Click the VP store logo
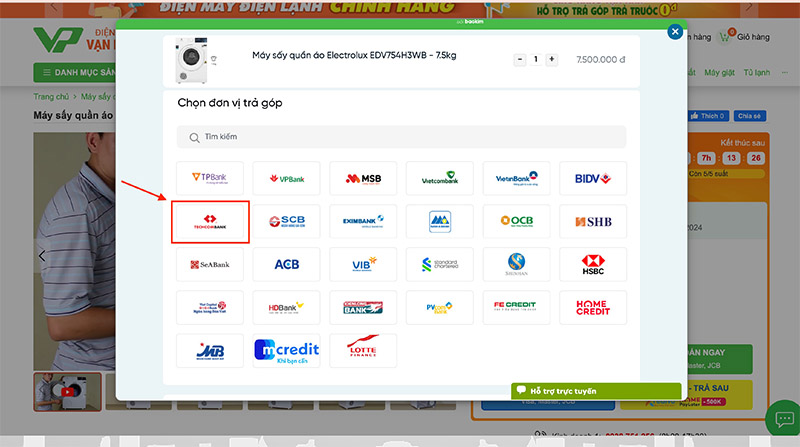This screenshot has height=447, width=800. [x=58, y=40]
